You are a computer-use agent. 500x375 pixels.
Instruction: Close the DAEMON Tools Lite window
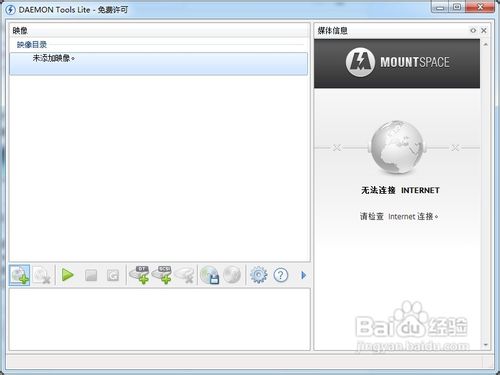click(480, 7)
